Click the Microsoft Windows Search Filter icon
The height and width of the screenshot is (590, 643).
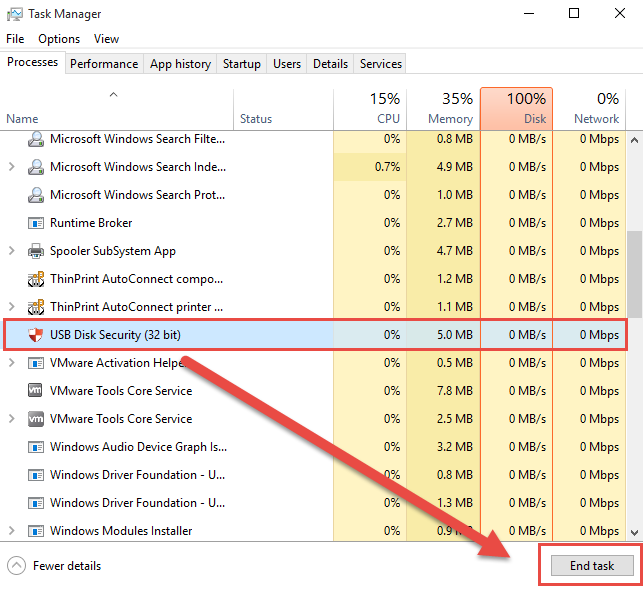coord(36,139)
